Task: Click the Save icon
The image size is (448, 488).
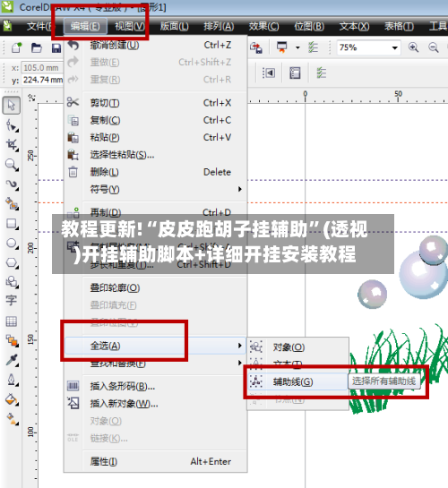Action: pos(56,48)
